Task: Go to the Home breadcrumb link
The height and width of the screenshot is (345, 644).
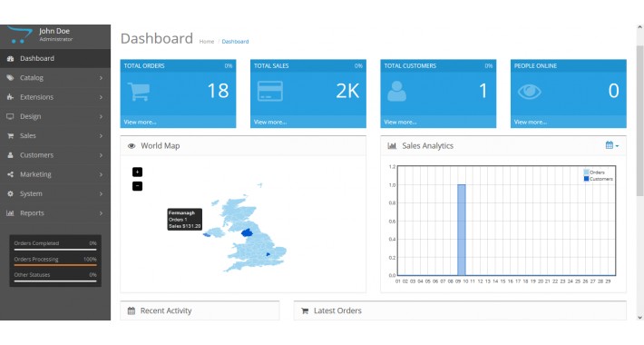Action: (207, 42)
